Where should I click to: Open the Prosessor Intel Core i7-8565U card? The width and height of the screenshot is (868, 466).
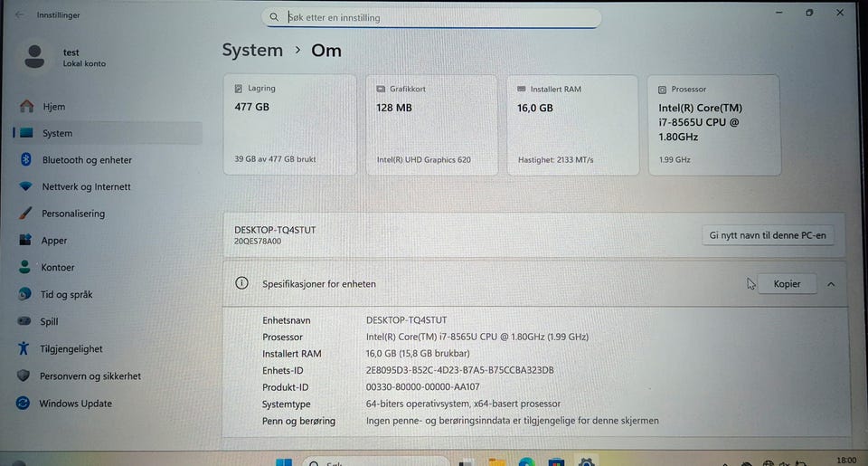(x=714, y=125)
